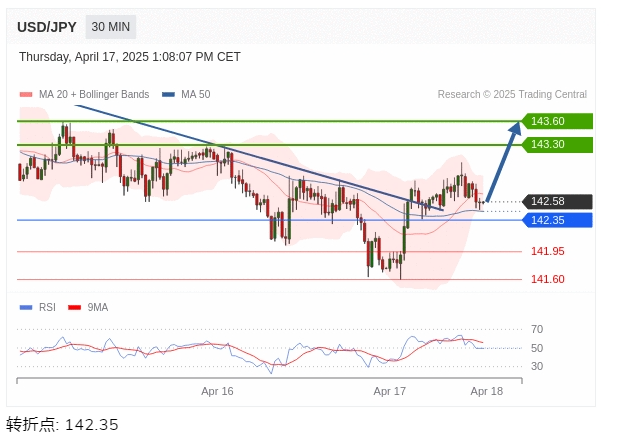Click the MA 50 legend label
Image resolution: width=632 pixels, height=439 pixels.
195,94
